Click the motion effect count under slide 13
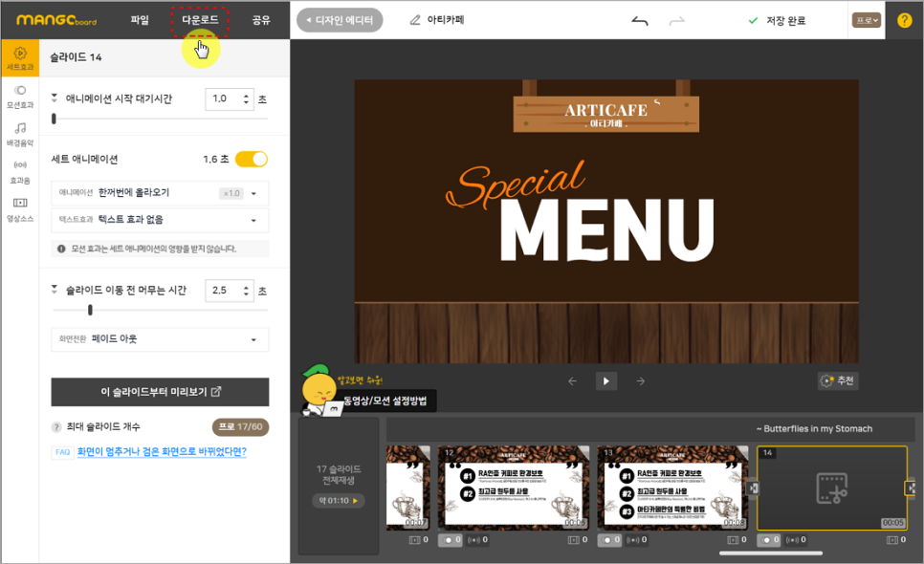Screen dimensions: 924x564 pos(609,540)
